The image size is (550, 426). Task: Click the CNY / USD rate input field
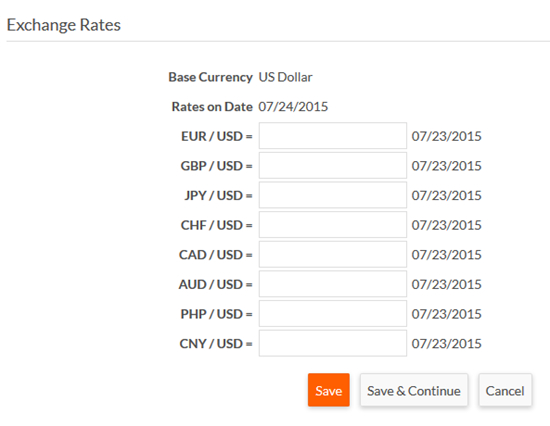pos(333,343)
